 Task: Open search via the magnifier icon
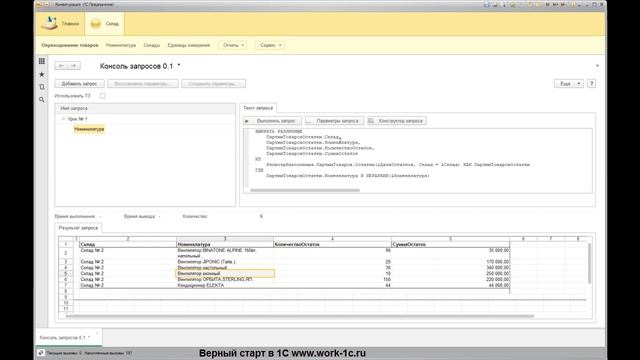[42, 100]
